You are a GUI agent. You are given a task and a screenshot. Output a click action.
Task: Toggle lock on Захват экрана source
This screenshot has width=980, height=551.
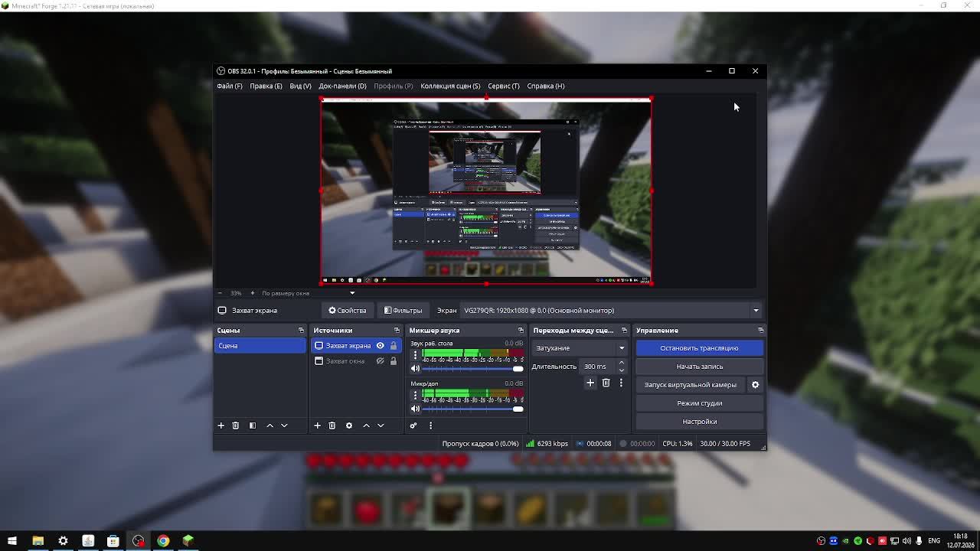(394, 346)
